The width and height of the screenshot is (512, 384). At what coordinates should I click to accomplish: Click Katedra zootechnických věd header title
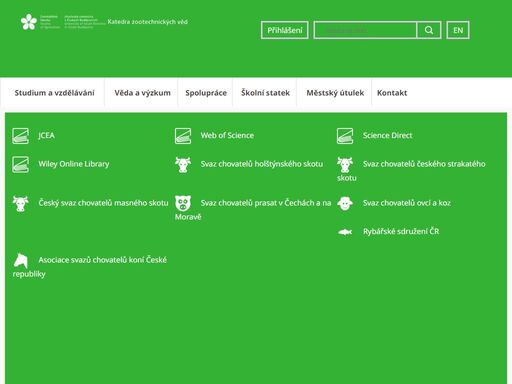pos(148,22)
